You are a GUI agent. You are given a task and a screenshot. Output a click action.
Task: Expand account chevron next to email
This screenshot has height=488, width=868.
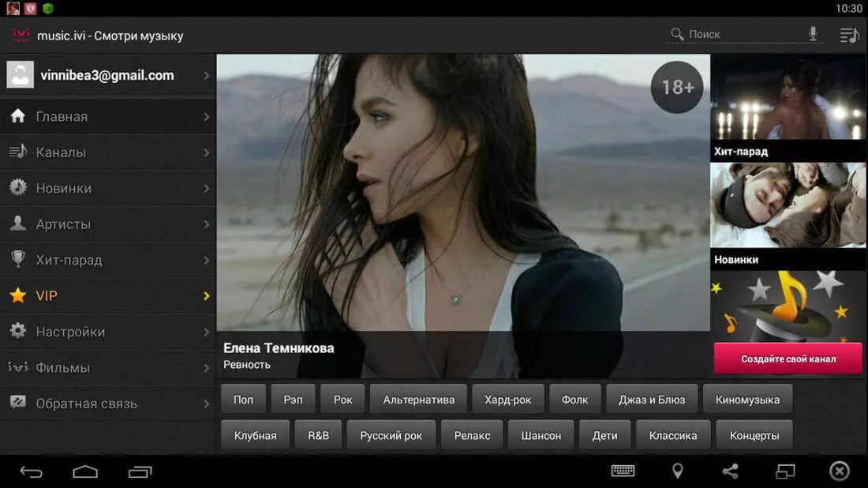(x=207, y=75)
